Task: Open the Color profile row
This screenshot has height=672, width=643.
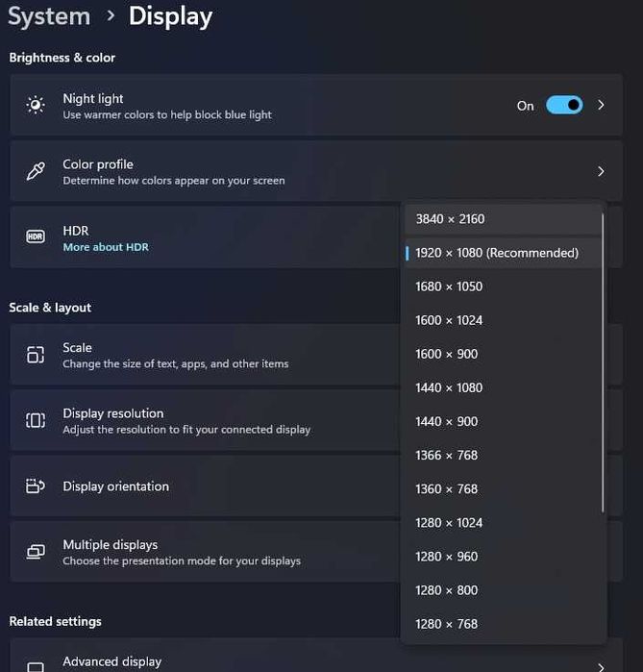Action: coord(316,171)
